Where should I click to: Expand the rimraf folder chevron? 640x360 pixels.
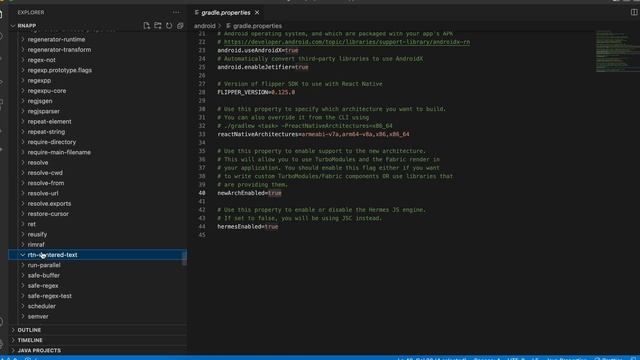click(x=22, y=244)
